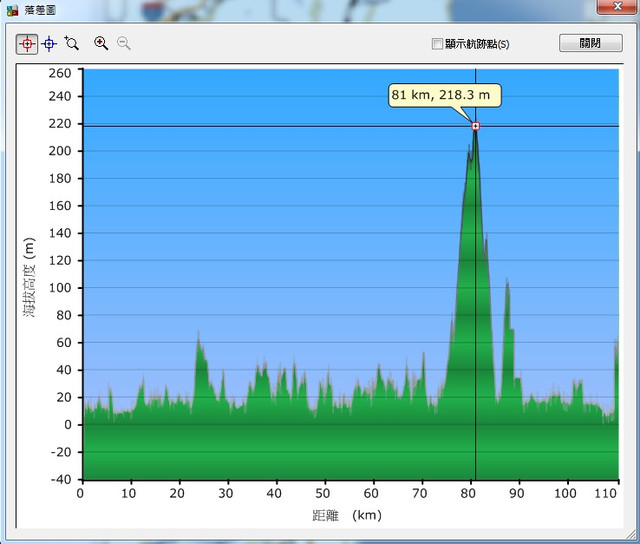Select the blue crosshair cursor tool
The image size is (640, 544).
coord(49,44)
